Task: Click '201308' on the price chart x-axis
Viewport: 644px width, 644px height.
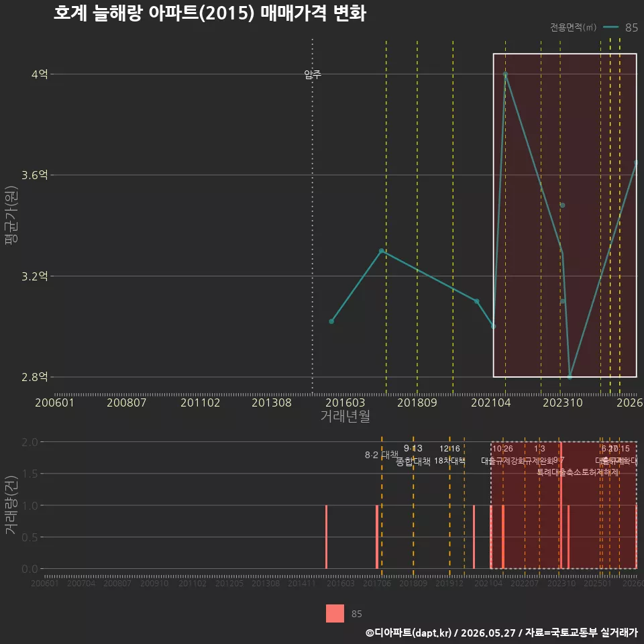Action: tap(272, 402)
